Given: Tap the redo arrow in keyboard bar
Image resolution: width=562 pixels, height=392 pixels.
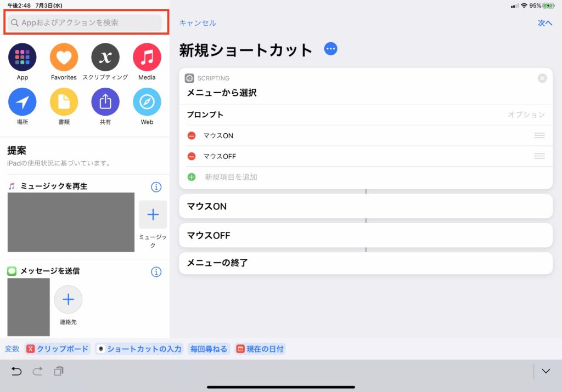Looking at the screenshot, I should coord(38,371).
